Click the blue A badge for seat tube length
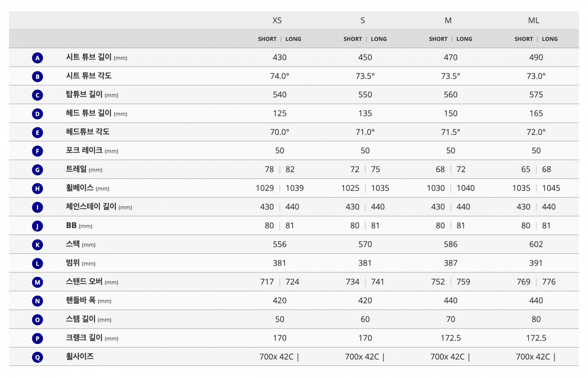The width and height of the screenshot is (588, 378). click(x=37, y=58)
